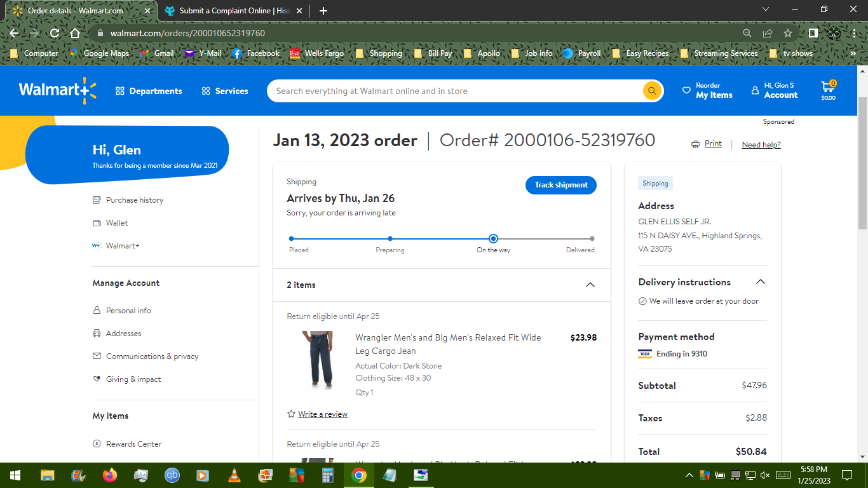Click the Placed progress dot
The image size is (868, 488).
(x=291, y=239)
